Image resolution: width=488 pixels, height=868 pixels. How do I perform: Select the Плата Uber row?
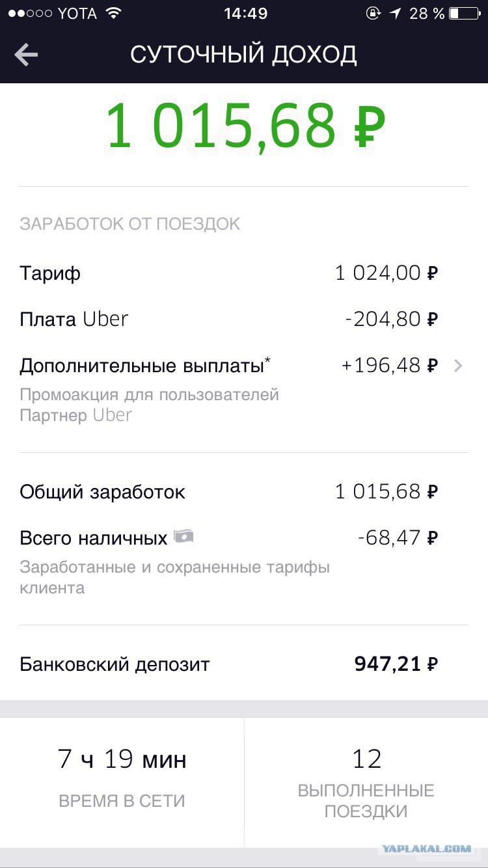(244, 319)
